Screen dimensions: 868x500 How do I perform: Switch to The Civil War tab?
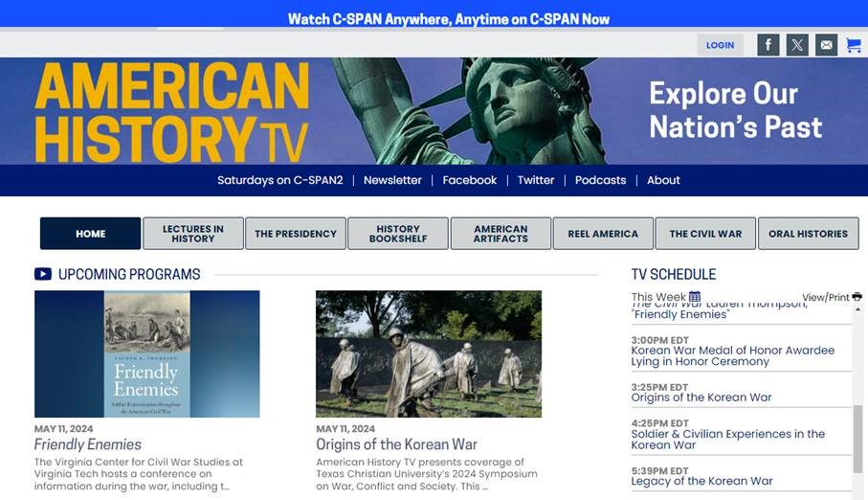click(x=705, y=234)
